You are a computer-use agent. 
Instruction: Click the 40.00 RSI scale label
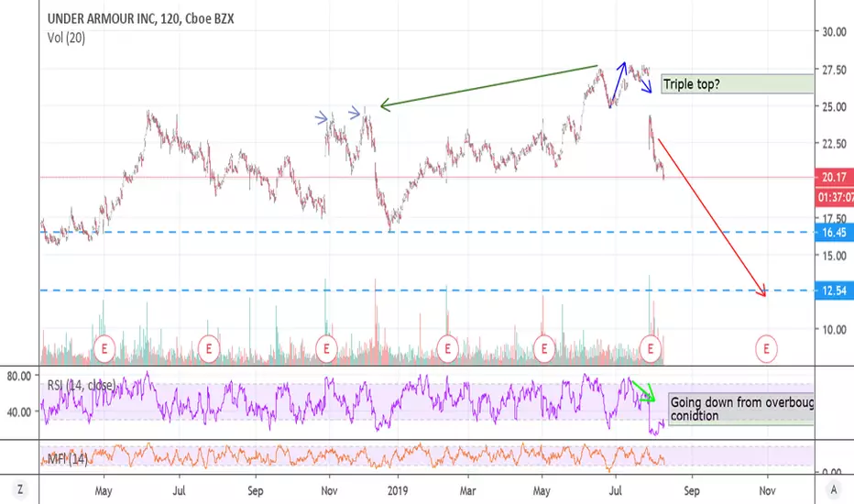[19, 412]
